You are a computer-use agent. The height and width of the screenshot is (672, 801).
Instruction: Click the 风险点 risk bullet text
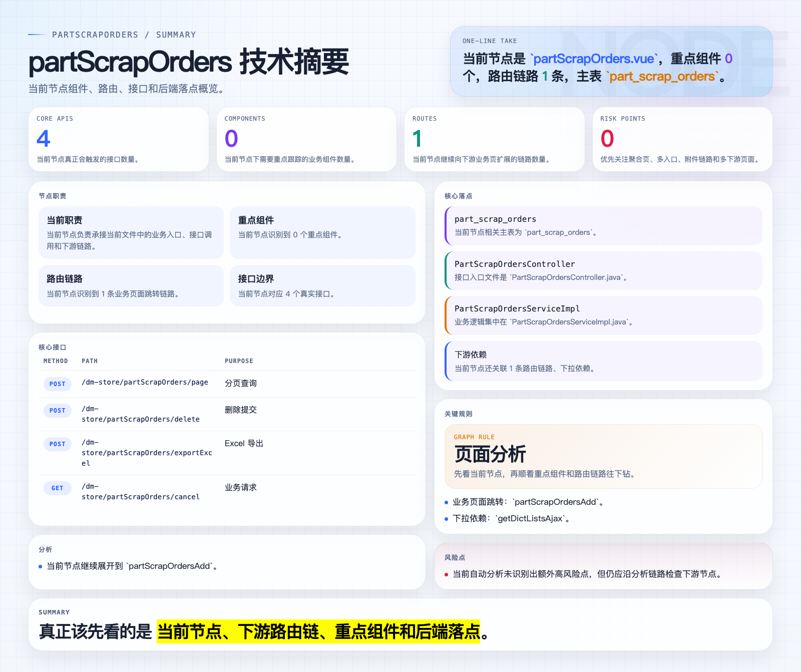pyautogui.click(x=588, y=574)
